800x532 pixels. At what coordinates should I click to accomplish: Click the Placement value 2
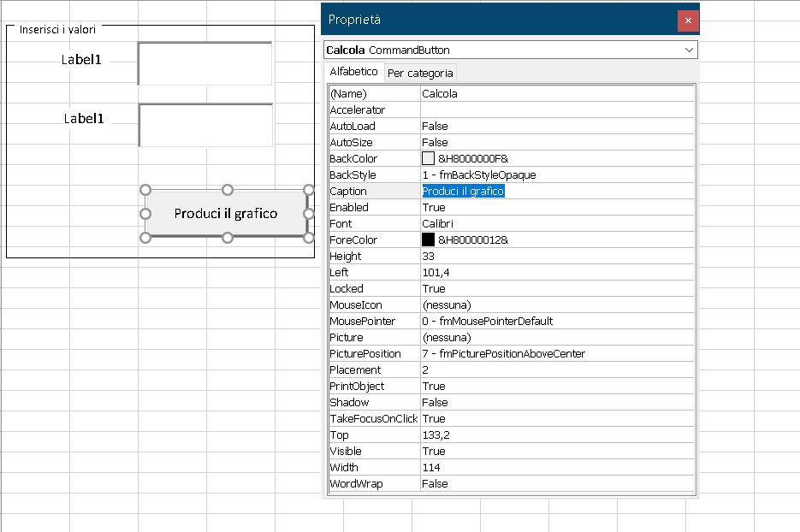coord(557,369)
